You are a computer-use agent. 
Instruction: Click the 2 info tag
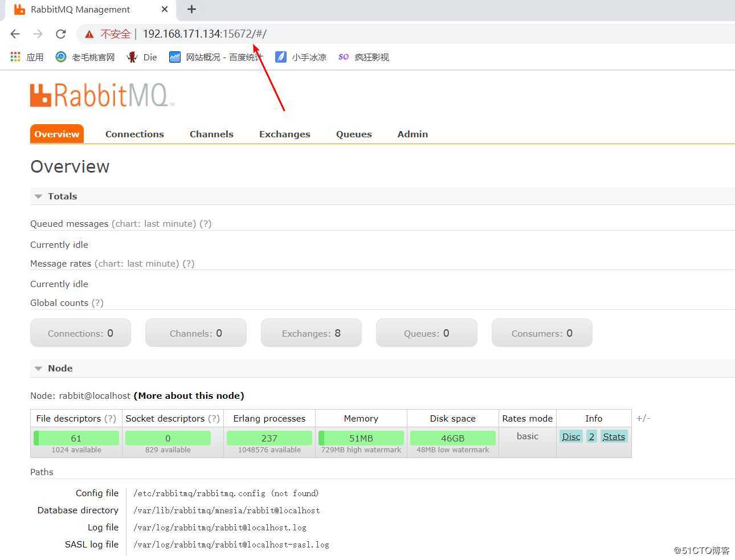[x=591, y=436]
